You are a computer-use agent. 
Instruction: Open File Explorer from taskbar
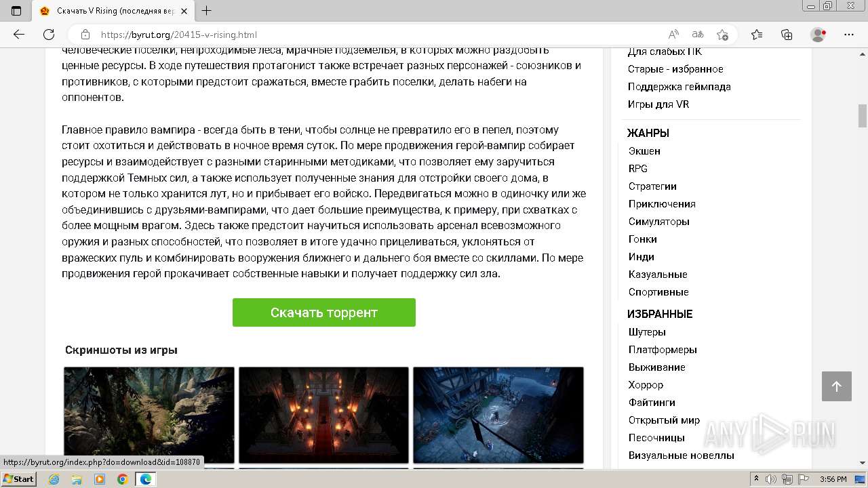(x=77, y=479)
